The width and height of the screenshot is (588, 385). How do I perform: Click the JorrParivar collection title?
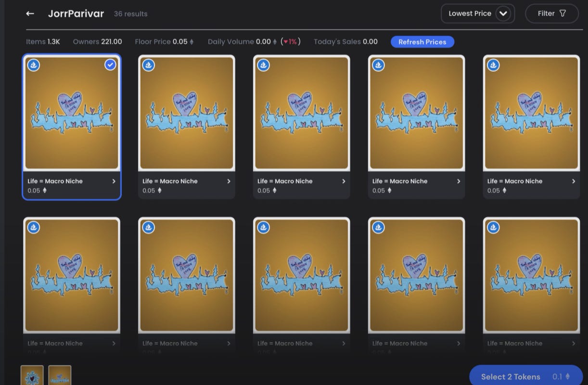(76, 13)
